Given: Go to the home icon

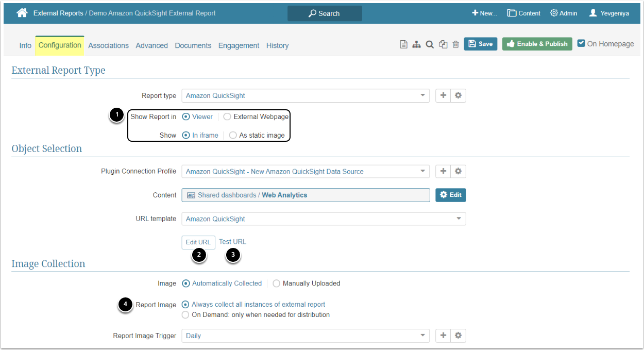Looking at the screenshot, I should (x=22, y=13).
